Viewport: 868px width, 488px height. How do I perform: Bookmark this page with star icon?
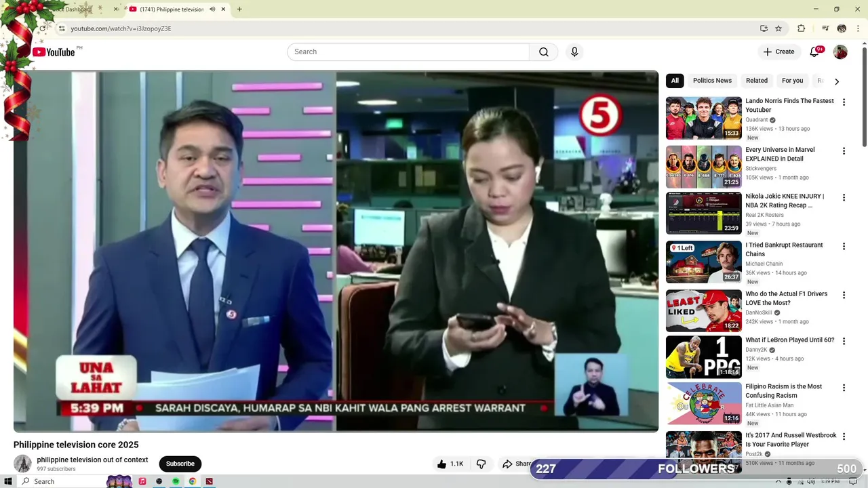(778, 28)
